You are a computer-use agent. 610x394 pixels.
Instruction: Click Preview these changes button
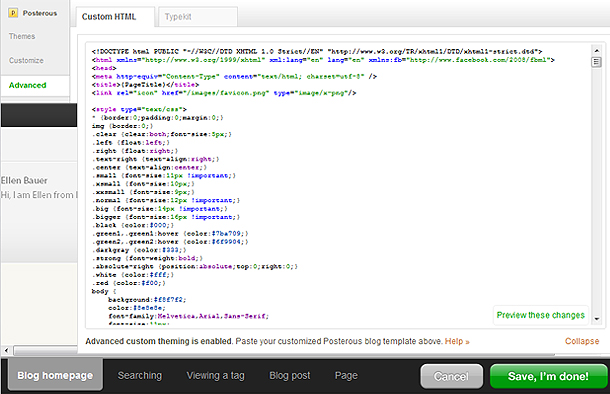pyautogui.click(x=540, y=315)
